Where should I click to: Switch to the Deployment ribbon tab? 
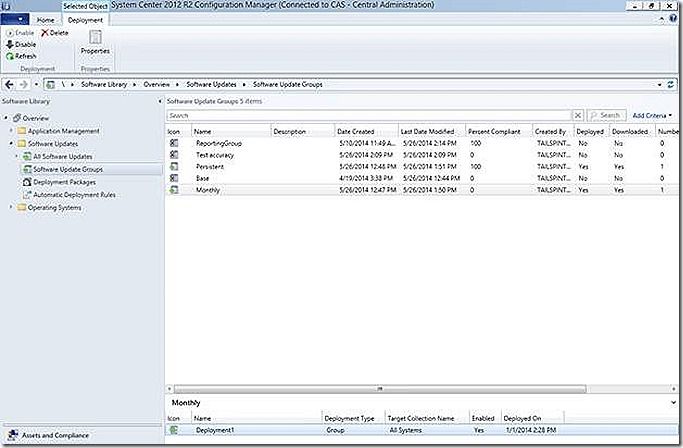tap(85, 20)
